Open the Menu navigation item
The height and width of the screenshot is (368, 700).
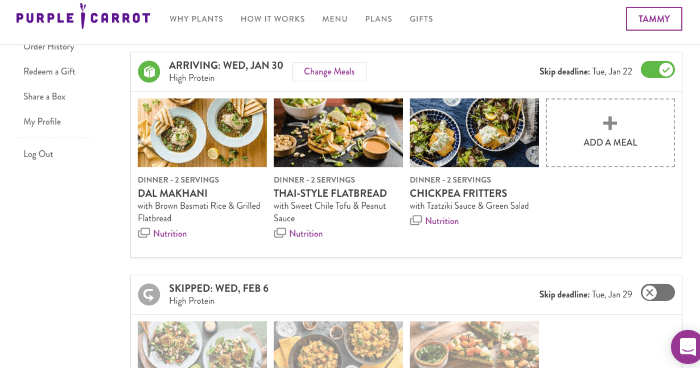(x=335, y=19)
